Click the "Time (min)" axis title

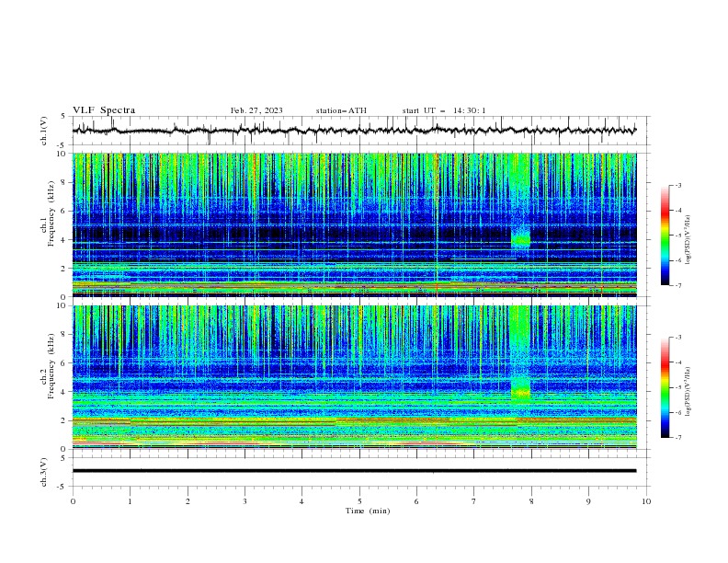coord(368,511)
